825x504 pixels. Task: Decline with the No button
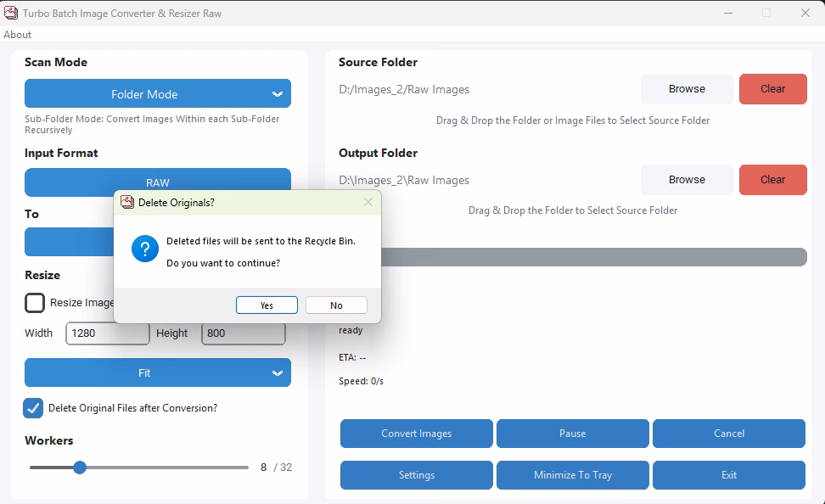336,305
